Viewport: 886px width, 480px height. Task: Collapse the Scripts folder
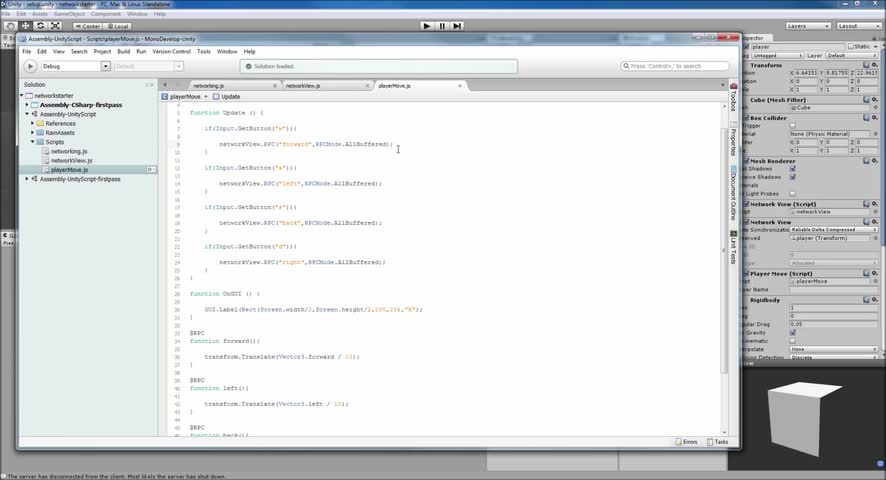[33, 142]
